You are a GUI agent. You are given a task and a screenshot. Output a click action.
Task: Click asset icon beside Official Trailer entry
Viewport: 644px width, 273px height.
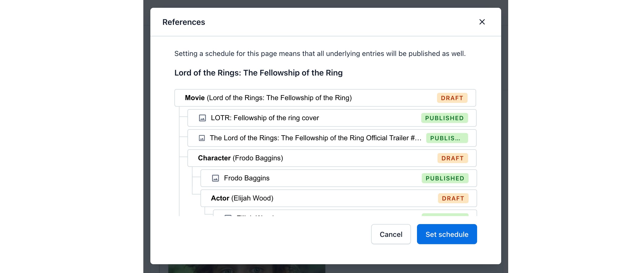pyautogui.click(x=202, y=138)
